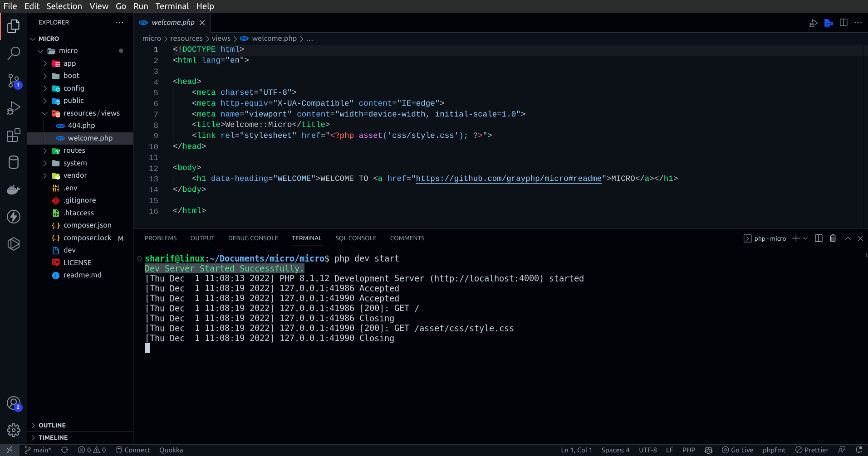Open the Terminal menu
The image size is (868, 456).
[172, 6]
